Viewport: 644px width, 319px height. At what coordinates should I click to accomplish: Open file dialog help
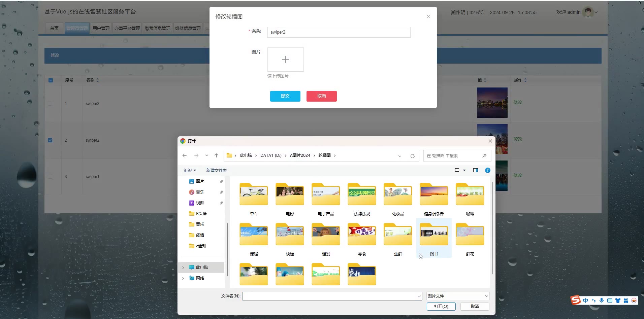(487, 170)
